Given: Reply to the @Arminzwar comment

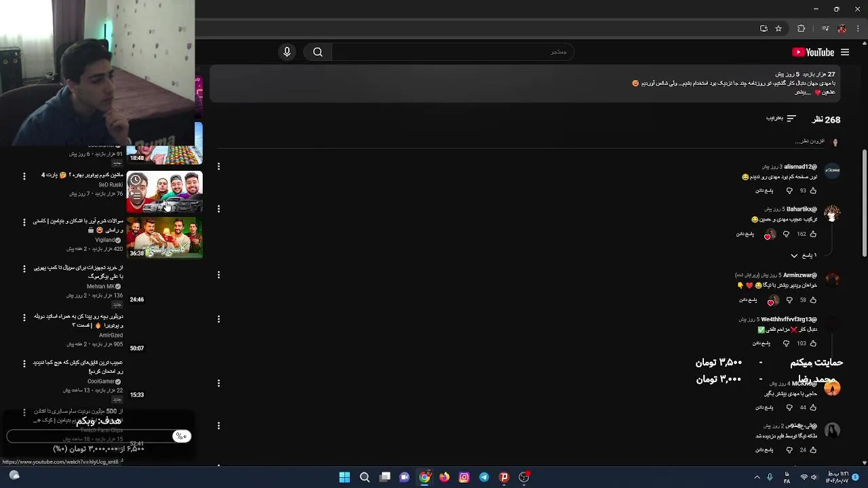Looking at the screenshot, I should (x=748, y=300).
